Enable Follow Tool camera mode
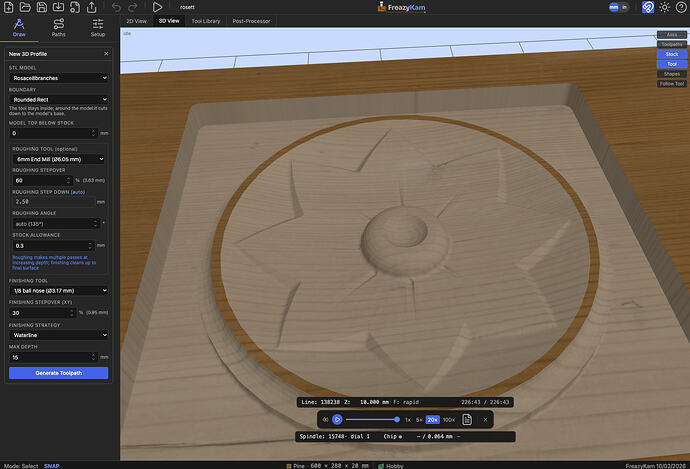Image resolution: width=690 pixels, height=469 pixels. (672, 84)
